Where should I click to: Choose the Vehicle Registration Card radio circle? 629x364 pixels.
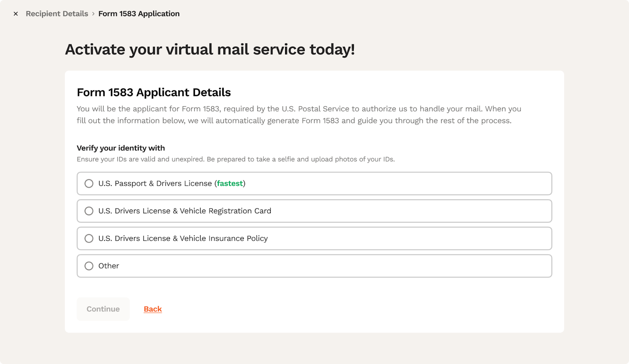(x=89, y=211)
